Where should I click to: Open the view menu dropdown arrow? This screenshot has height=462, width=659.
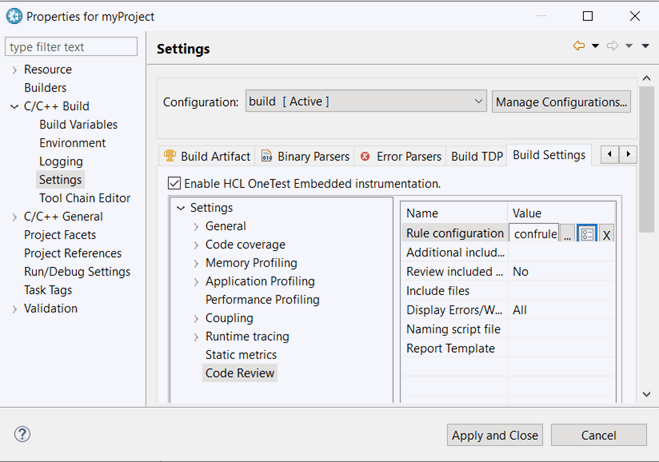pos(646,46)
